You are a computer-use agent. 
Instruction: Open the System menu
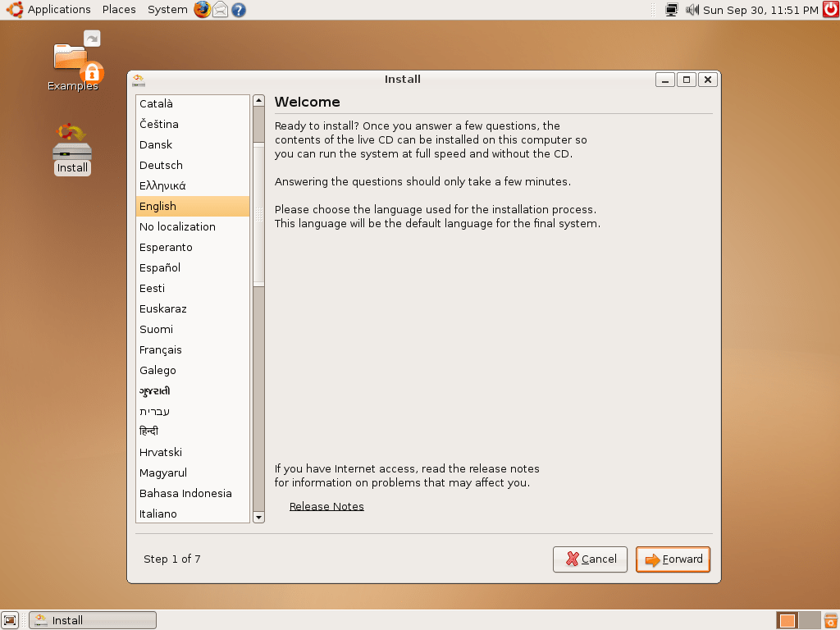click(x=167, y=10)
